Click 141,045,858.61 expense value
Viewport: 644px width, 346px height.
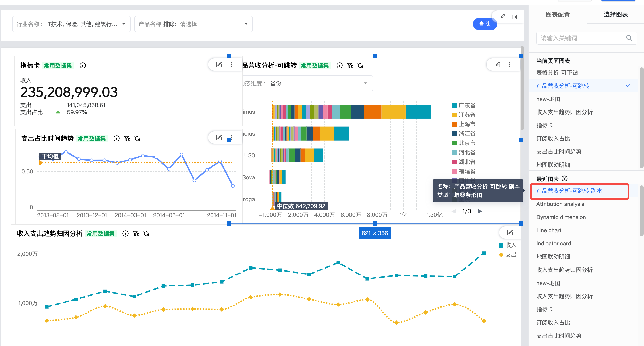coord(86,105)
